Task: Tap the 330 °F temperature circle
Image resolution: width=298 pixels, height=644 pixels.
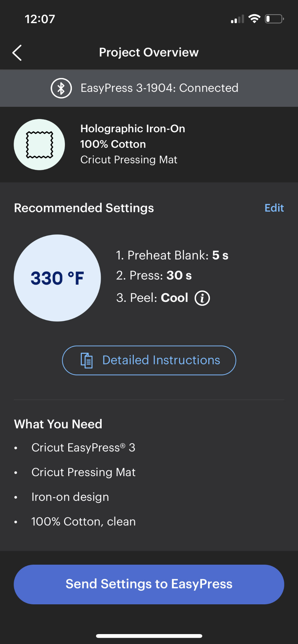Action: pos(57,278)
